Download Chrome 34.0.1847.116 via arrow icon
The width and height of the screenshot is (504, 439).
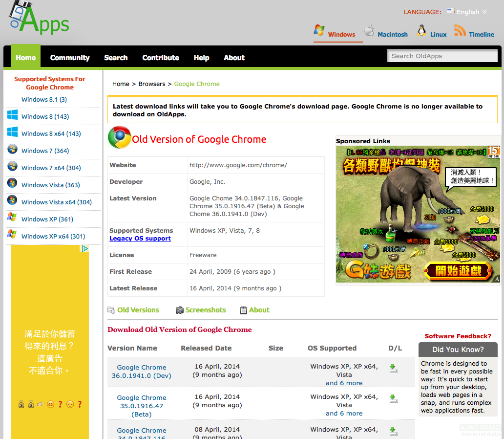(x=394, y=431)
